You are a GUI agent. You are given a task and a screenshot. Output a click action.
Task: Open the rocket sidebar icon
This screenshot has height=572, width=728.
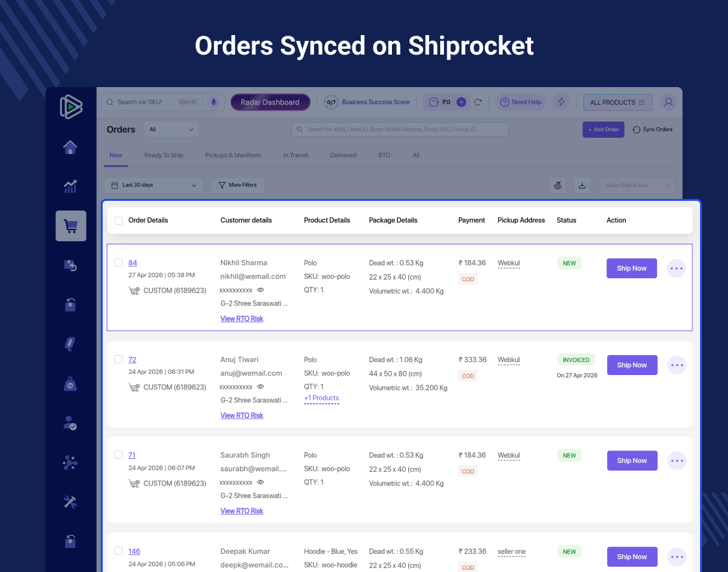70,344
